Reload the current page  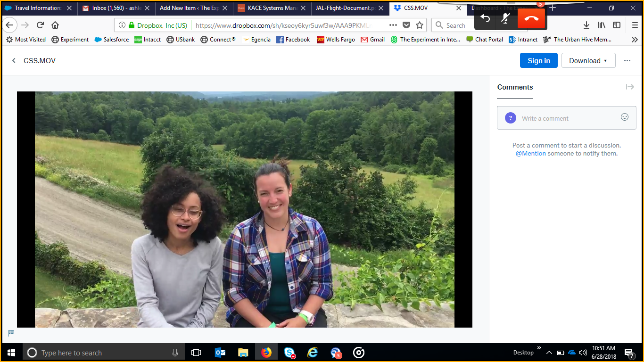[40, 25]
